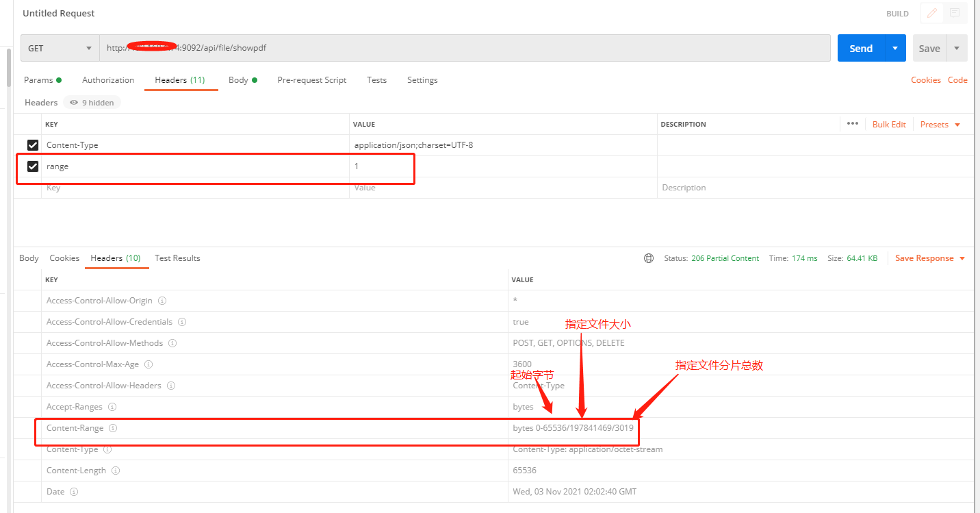
Task: Click the globe icon in the response bar
Action: (648, 258)
